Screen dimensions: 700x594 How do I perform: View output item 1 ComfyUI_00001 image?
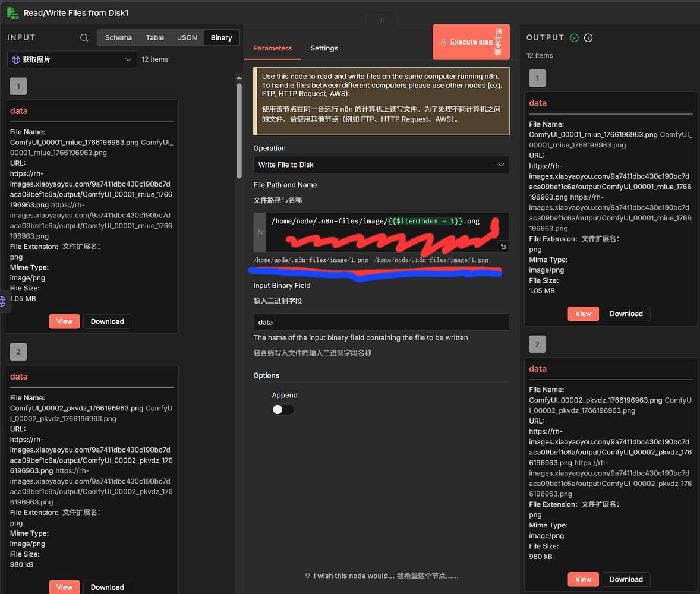click(x=583, y=314)
